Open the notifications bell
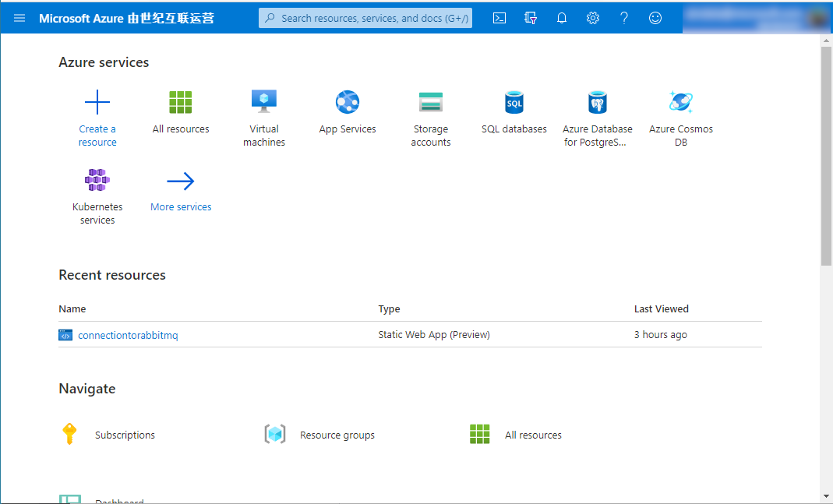The height and width of the screenshot is (504, 833). 562,18
